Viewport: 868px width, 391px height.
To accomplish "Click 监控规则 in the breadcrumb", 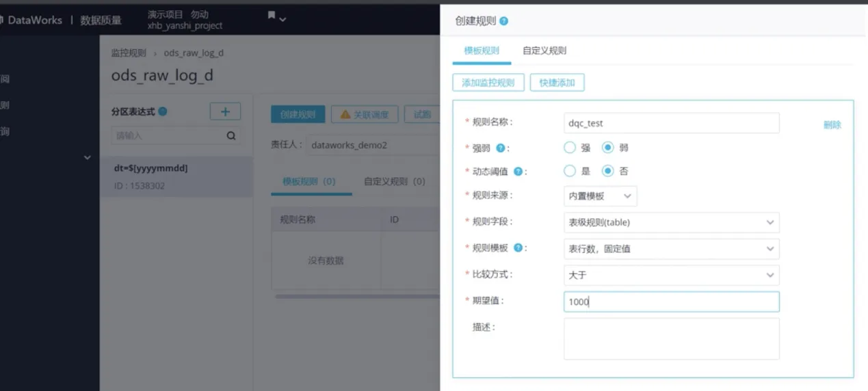I will coord(129,53).
